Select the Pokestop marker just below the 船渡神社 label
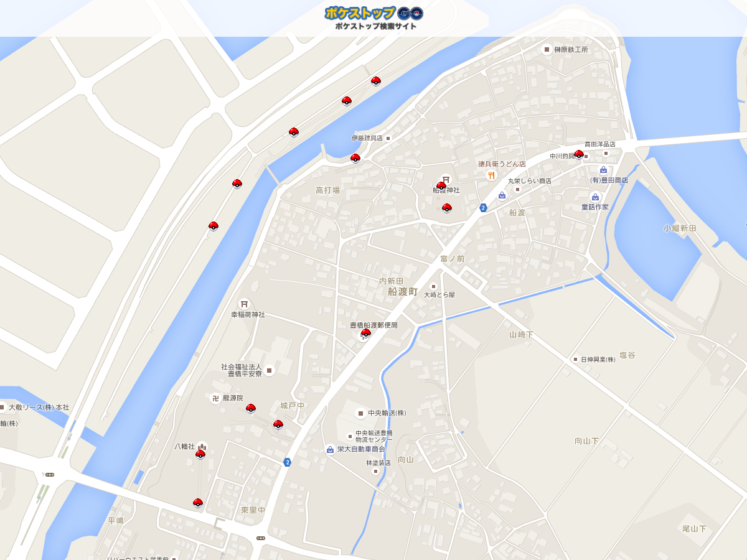Screen dimensions: 747x560 [447, 208]
